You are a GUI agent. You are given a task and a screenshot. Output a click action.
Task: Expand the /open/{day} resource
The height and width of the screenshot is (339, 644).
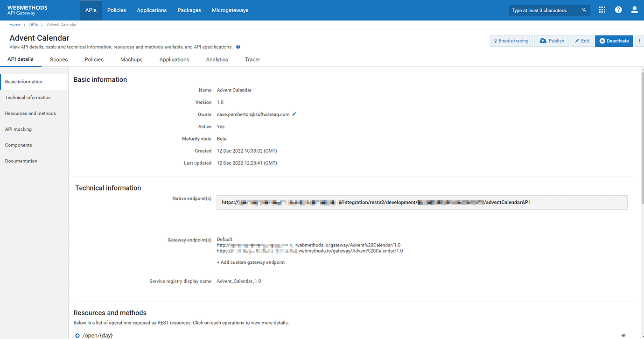77,335
